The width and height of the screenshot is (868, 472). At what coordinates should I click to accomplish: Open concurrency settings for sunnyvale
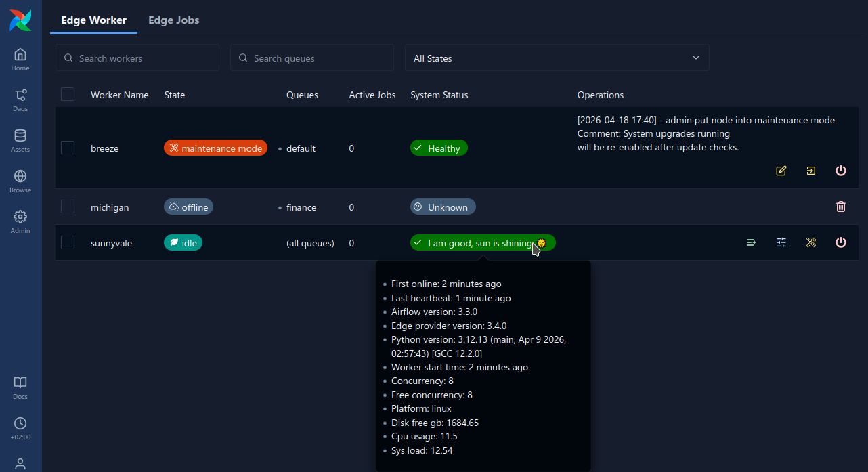point(781,242)
